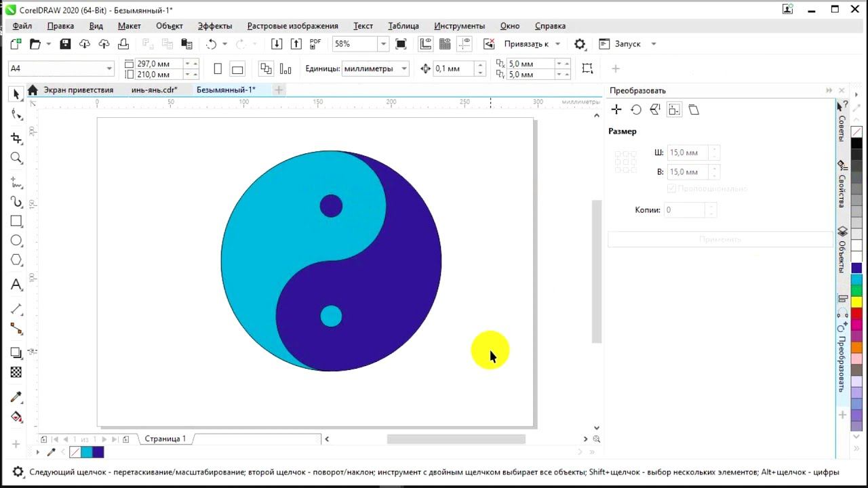
Task: Select the Crop tool
Action: click(16, 138)
